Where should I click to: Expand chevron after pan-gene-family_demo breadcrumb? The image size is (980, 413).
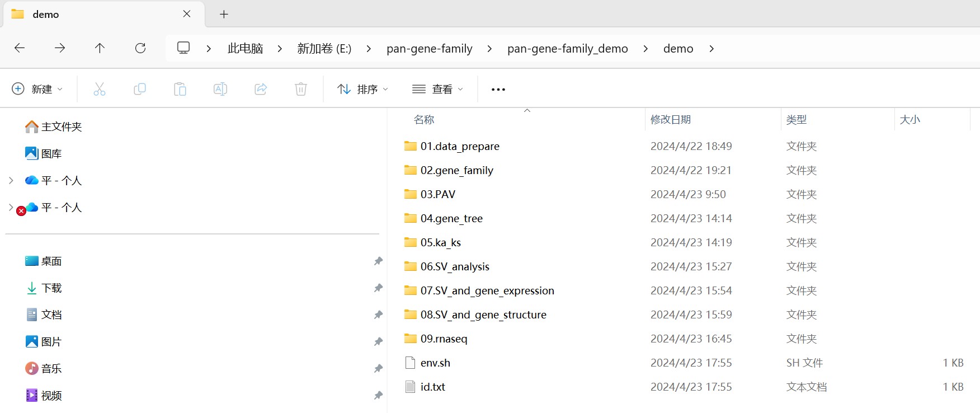click(x=646, y=49)
